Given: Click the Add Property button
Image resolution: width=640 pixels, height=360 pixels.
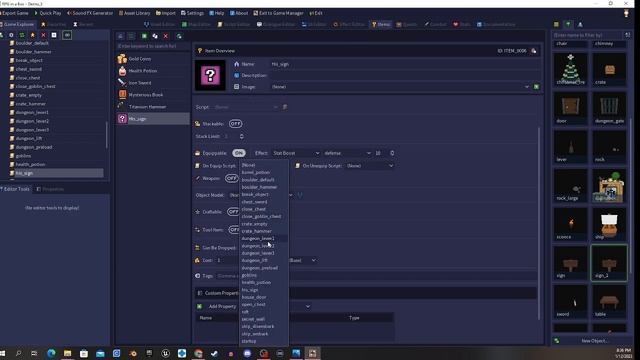Looking at the screenshot, I should point(217,307).
